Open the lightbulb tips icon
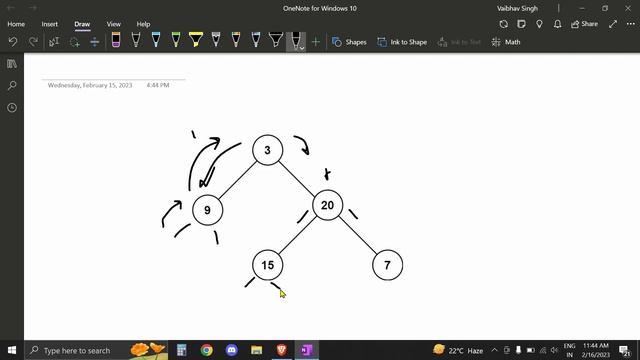 point(539,24)
